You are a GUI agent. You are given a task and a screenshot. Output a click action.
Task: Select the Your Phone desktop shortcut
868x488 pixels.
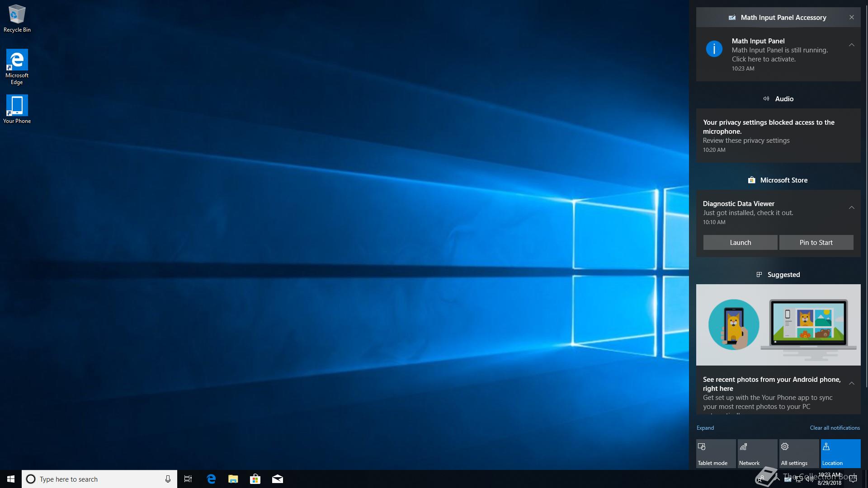17,109
